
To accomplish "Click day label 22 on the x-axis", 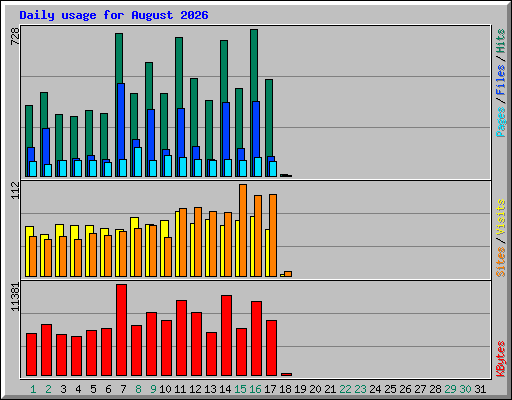I will 345,389.
